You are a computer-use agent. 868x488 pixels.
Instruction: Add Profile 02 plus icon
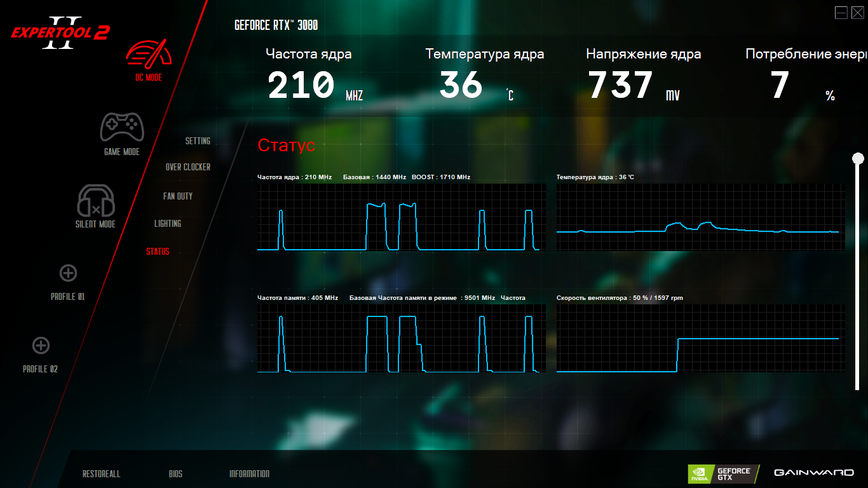pyautogui.click(x=41, y=346)
